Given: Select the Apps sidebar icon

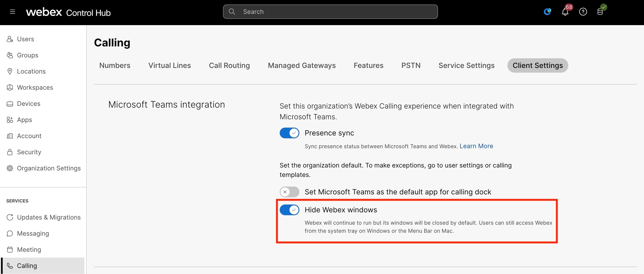Looking at the screenshot, I should point(10,120).
